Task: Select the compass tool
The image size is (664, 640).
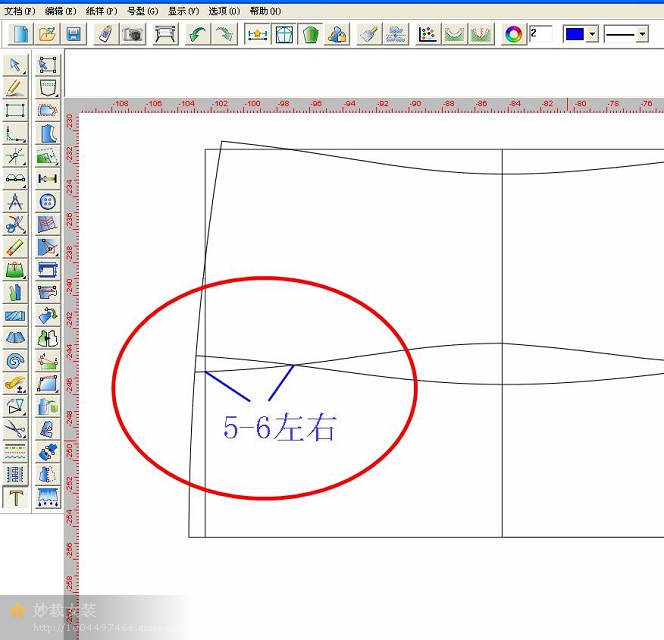Action: (15, 202)
